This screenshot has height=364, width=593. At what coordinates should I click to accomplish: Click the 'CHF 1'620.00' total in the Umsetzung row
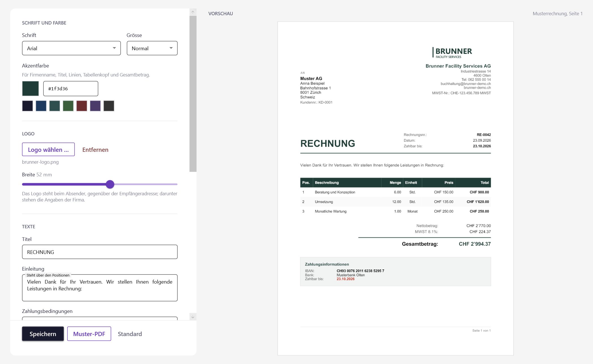478,202
